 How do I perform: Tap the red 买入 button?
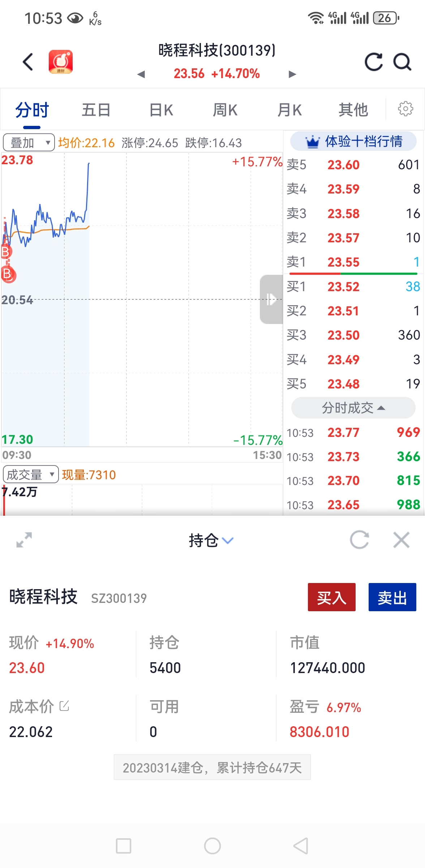coord(331,597)
